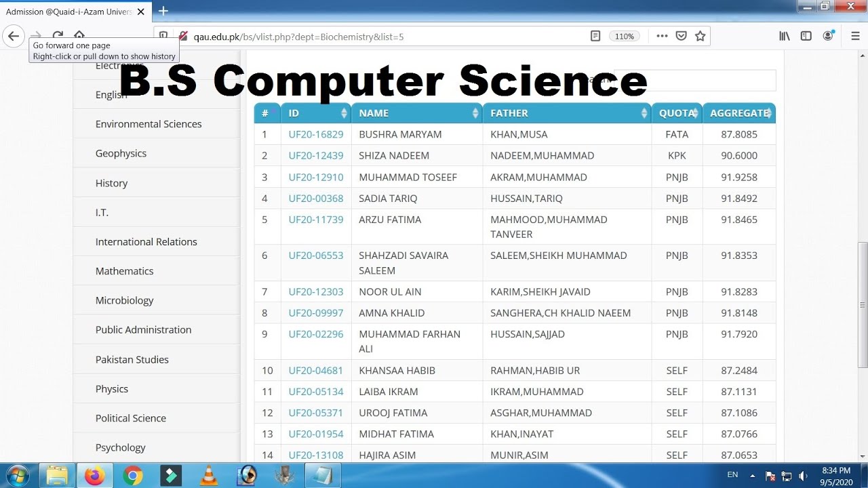Open applicant link UF20-12910

tap(316, 177)
